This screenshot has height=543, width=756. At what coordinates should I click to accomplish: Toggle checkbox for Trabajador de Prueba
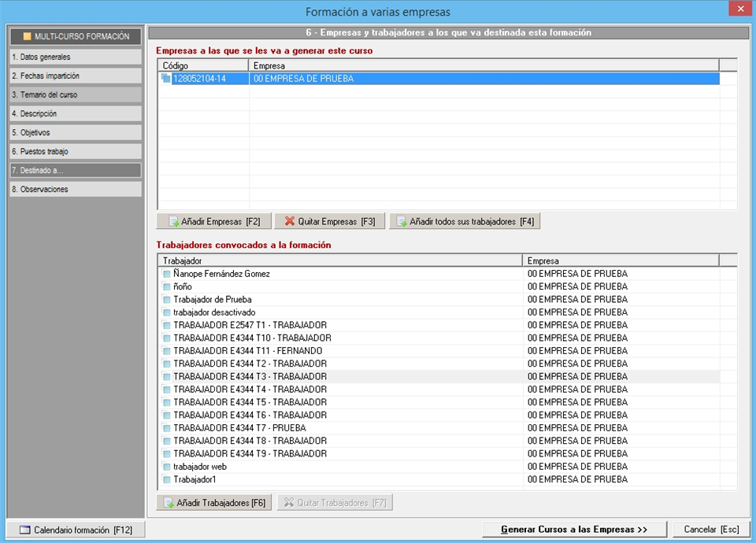(x=166, y=300)
